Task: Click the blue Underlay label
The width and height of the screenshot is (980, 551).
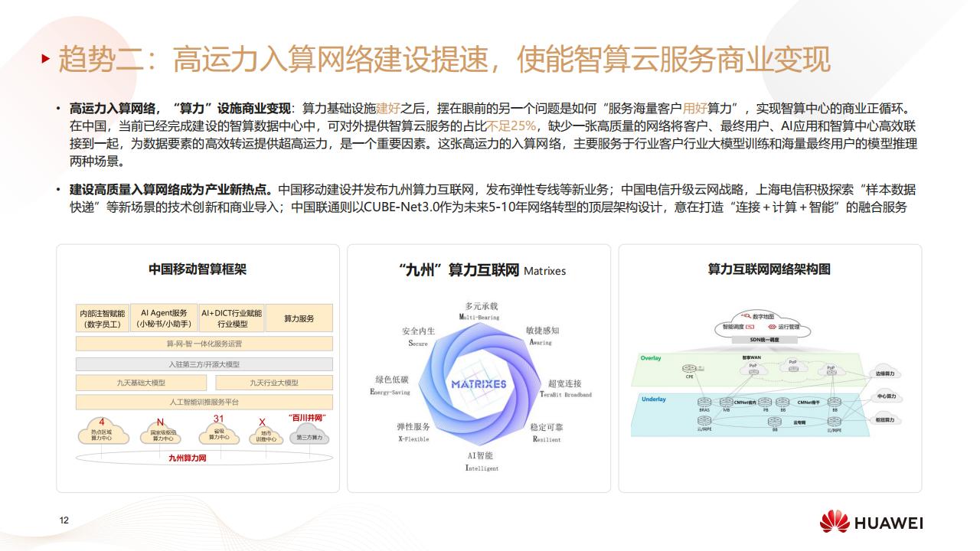Action: 654,399
